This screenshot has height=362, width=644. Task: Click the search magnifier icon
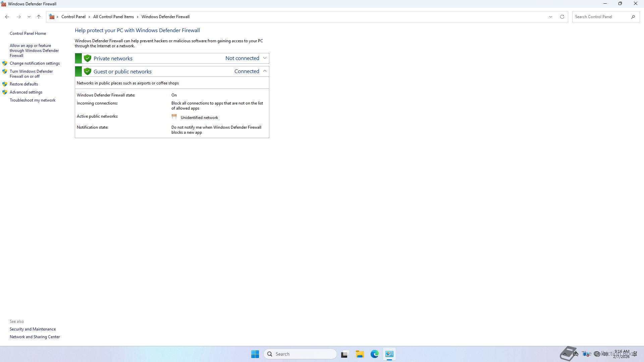(633, 17)
